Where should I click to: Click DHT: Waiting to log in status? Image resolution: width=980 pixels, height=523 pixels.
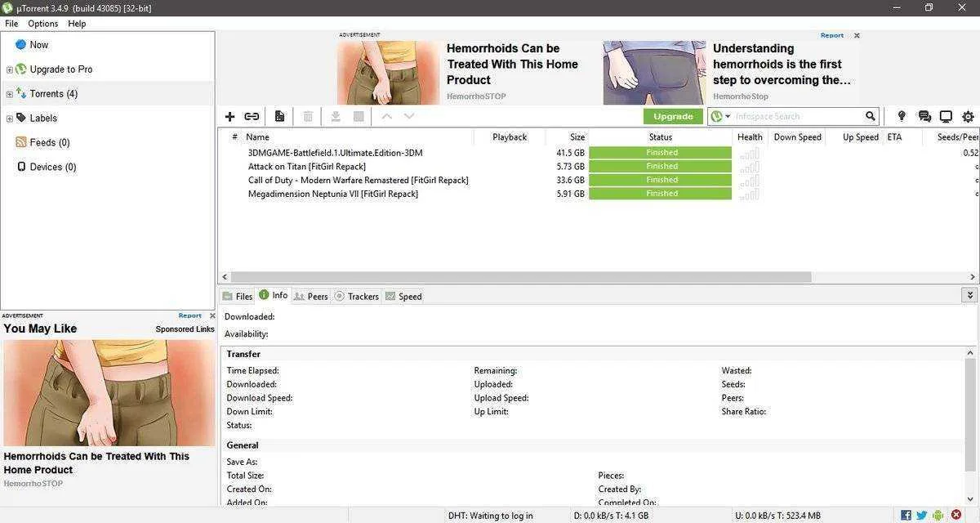(490, 516)
